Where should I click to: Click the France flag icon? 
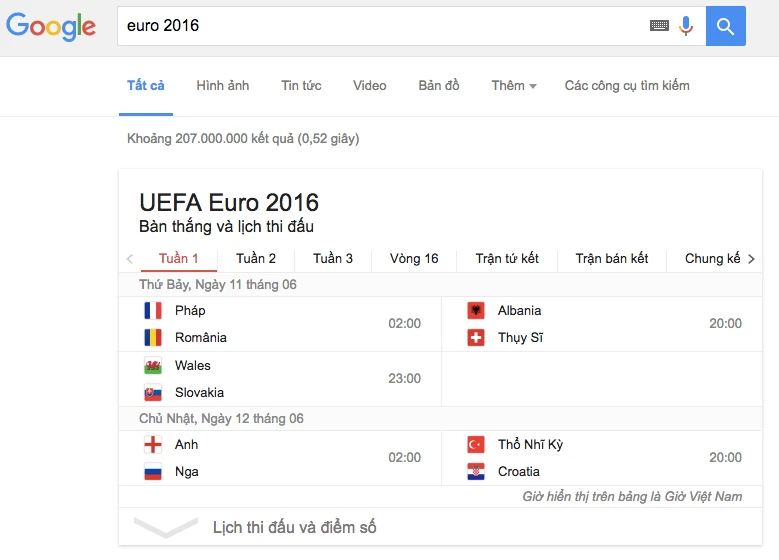click(x=153, y=311)
